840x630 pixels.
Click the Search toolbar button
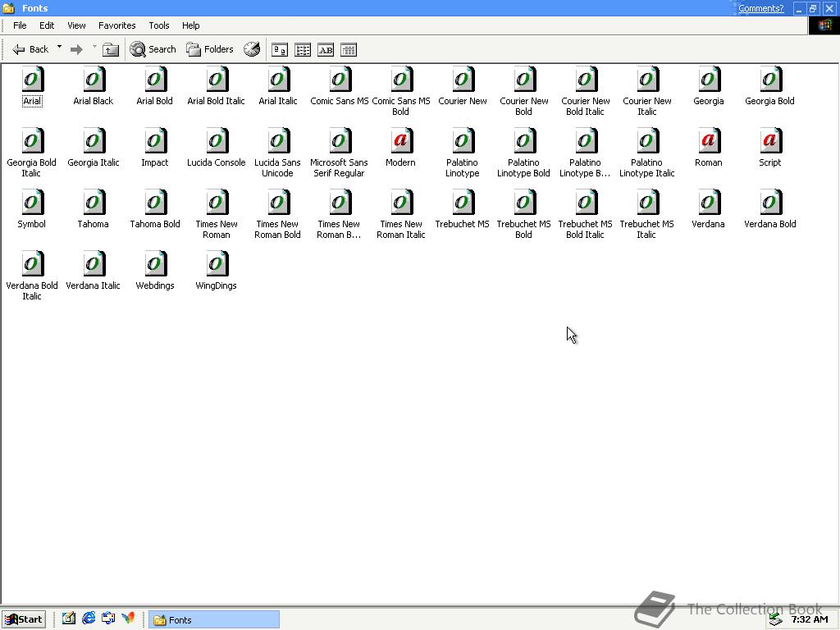point(153,49)
